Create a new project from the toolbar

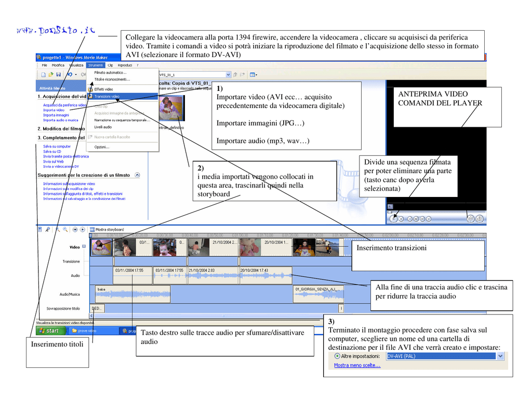44,75
